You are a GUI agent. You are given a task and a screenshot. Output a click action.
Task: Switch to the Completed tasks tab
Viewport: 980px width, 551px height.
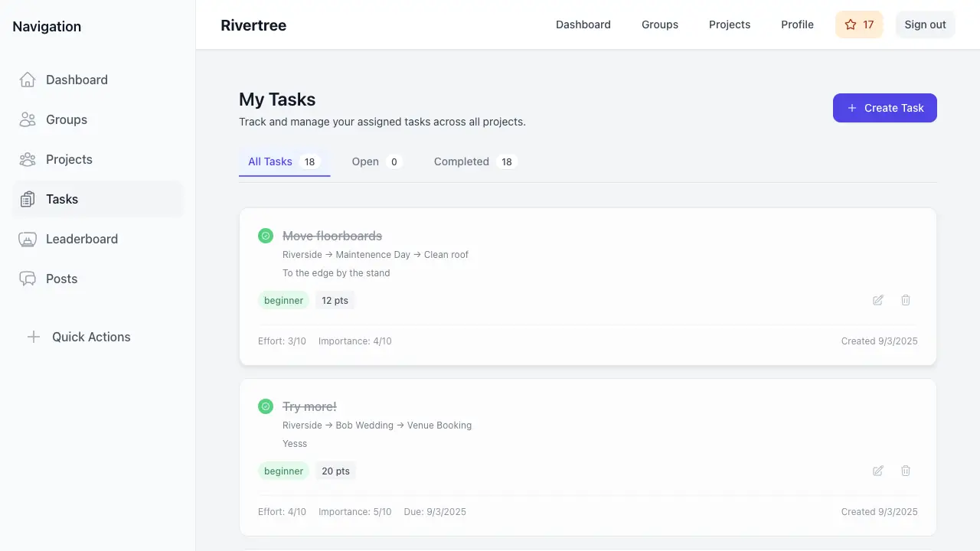coord(475,161)
